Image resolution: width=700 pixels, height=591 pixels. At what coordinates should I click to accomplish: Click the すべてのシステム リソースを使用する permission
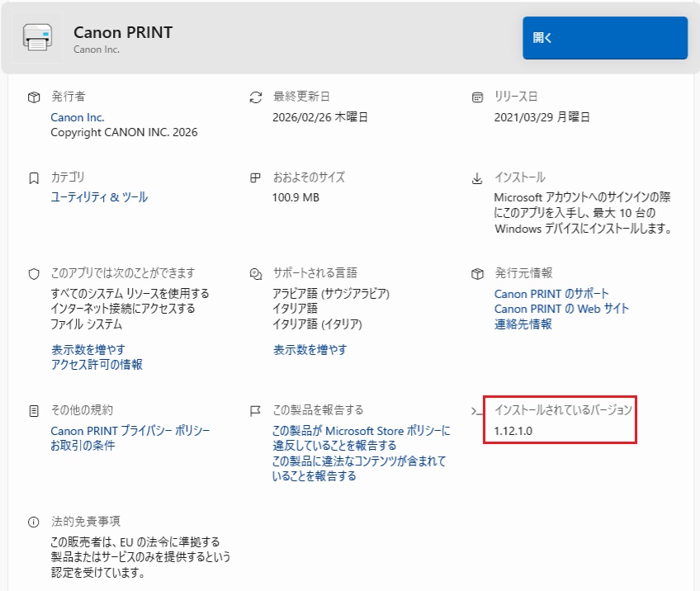tap(130, 294)
